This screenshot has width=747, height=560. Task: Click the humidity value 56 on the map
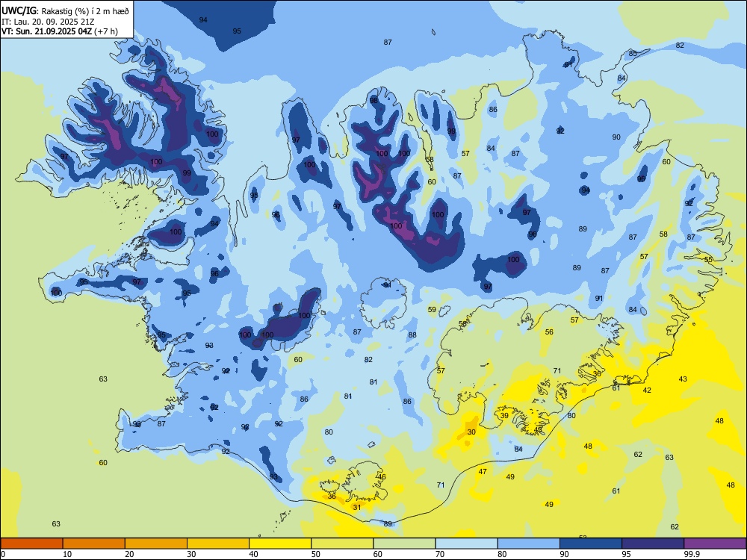point(549,332)
